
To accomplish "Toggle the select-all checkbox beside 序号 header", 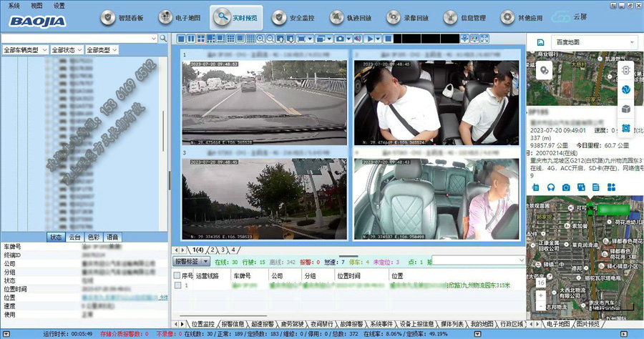I will 178,275.
